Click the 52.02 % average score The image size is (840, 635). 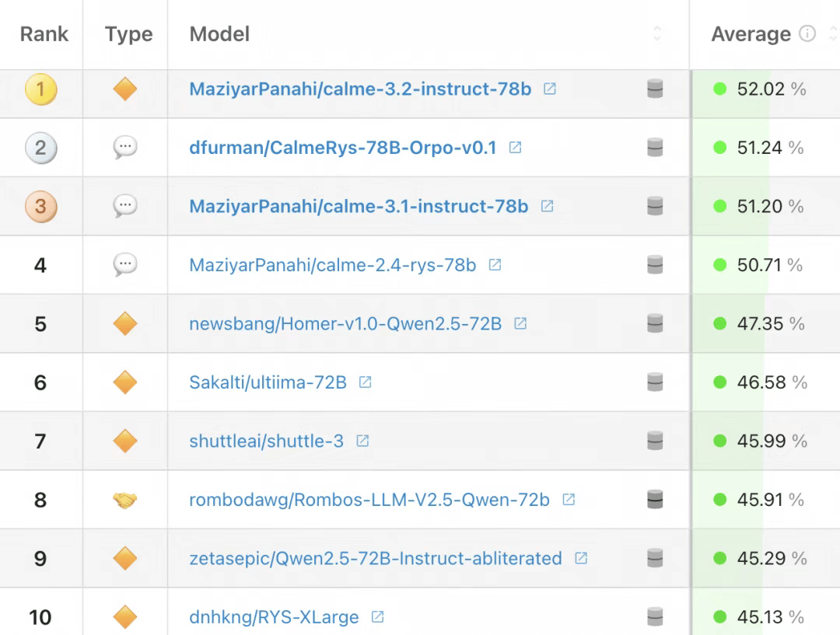(772, 89)
